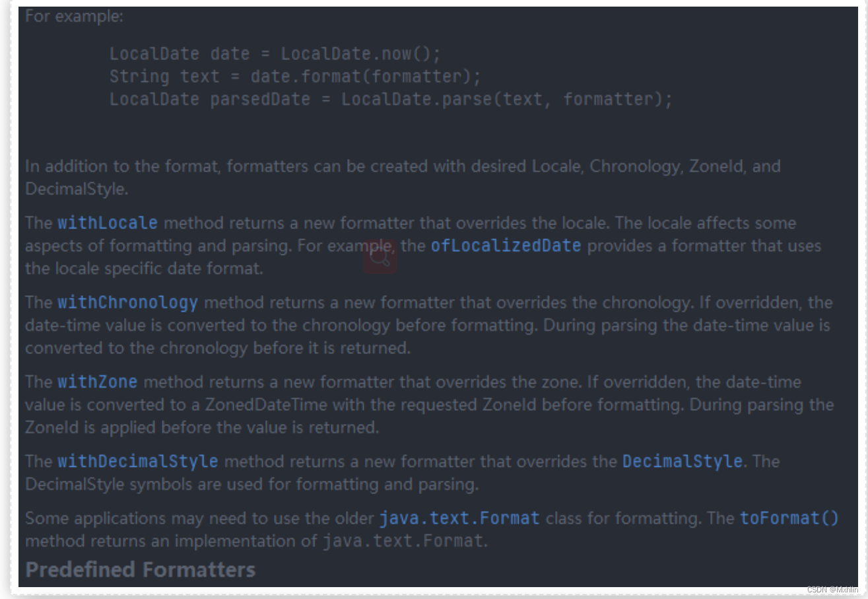Click the code line with LocalDate.parse(text, formatter)
The width and height of the screenshot is (868, 599).
click(x=391, y=100)
